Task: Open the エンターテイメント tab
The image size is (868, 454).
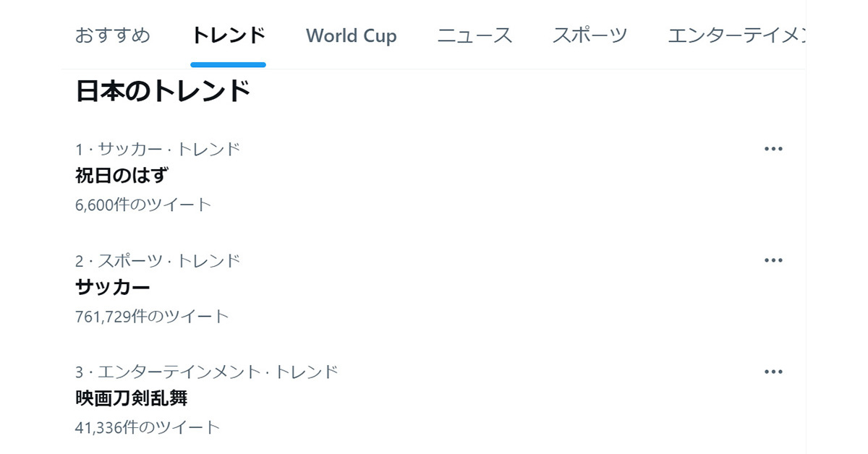Action: 736,35
